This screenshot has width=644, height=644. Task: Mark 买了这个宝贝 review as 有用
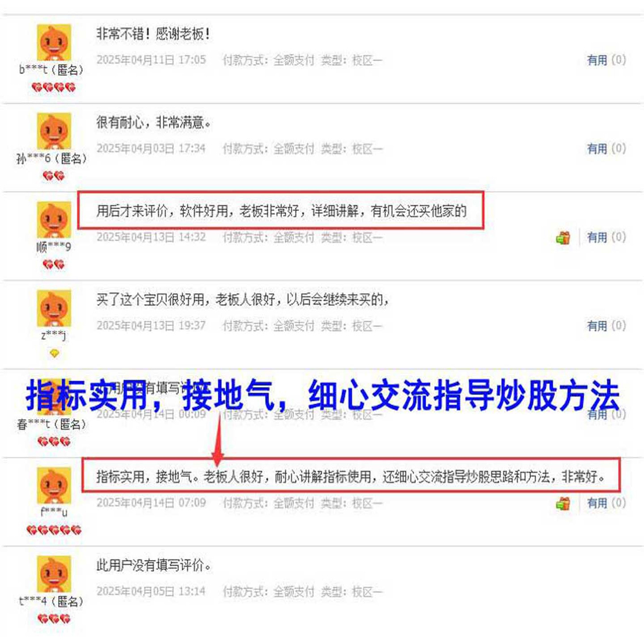(x=597, y=326)
